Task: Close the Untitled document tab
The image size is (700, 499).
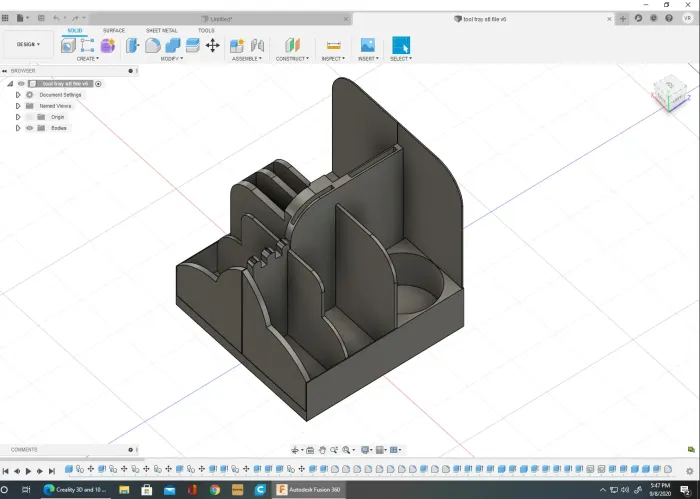Action: point(346,19)
